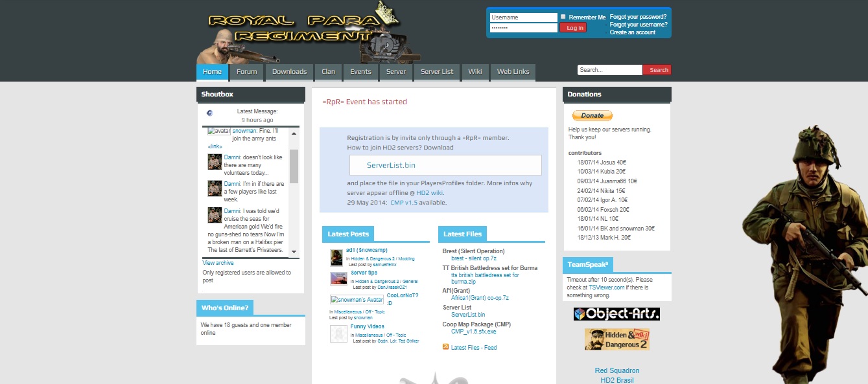This screenshot has height=384, width=868.
Task: Open the Forum menu tab
Action: [246, 72]
